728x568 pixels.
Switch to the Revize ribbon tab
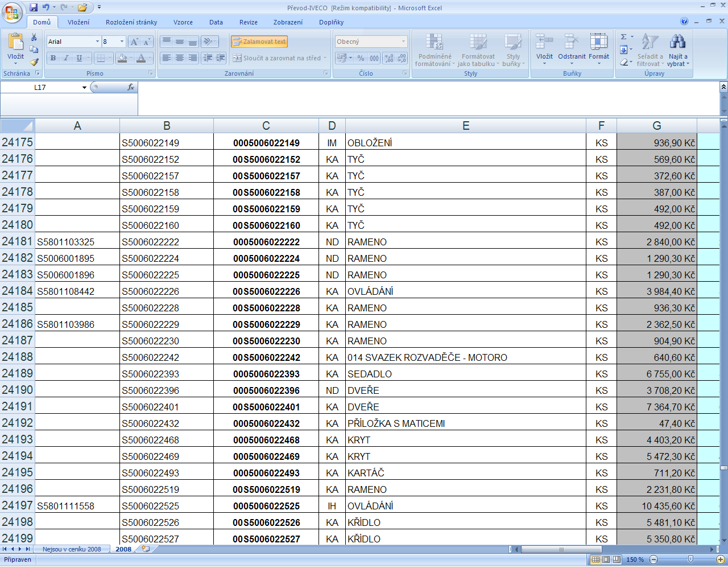tap(249, 22)
